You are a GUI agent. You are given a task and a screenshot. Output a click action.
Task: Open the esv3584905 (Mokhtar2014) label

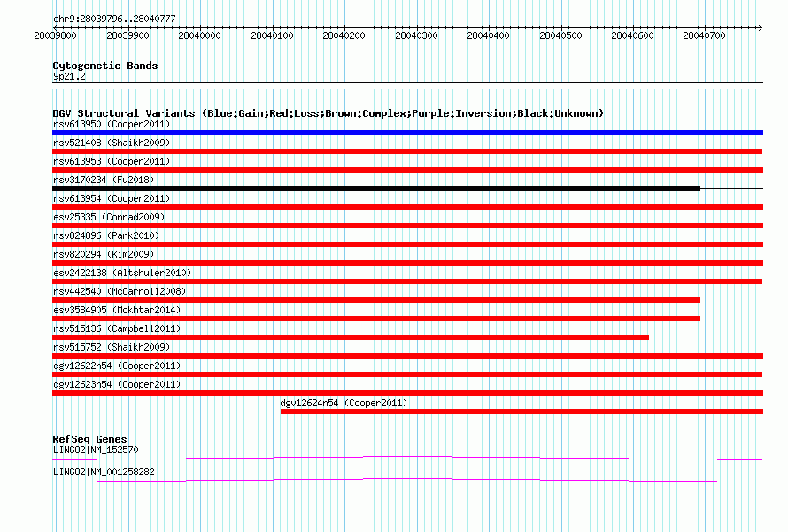click(117, 310)
